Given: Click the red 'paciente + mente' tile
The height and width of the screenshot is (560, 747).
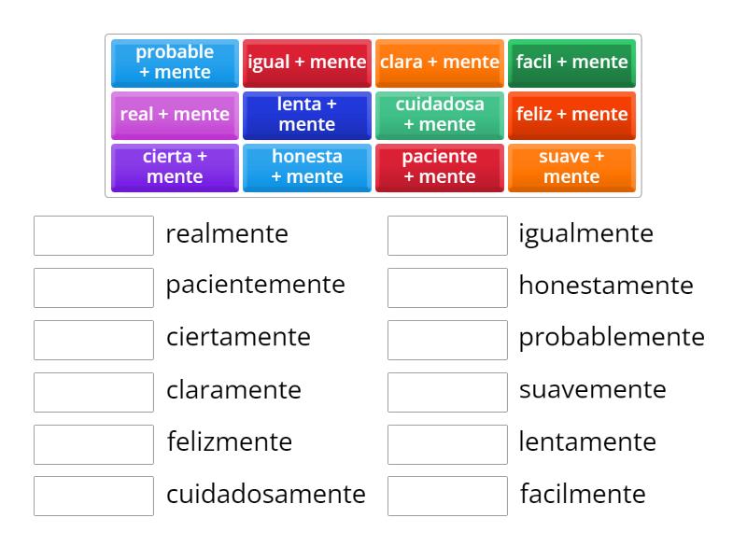Looking at the screenshot, I should pyautogui.click(x=439, y=167).
